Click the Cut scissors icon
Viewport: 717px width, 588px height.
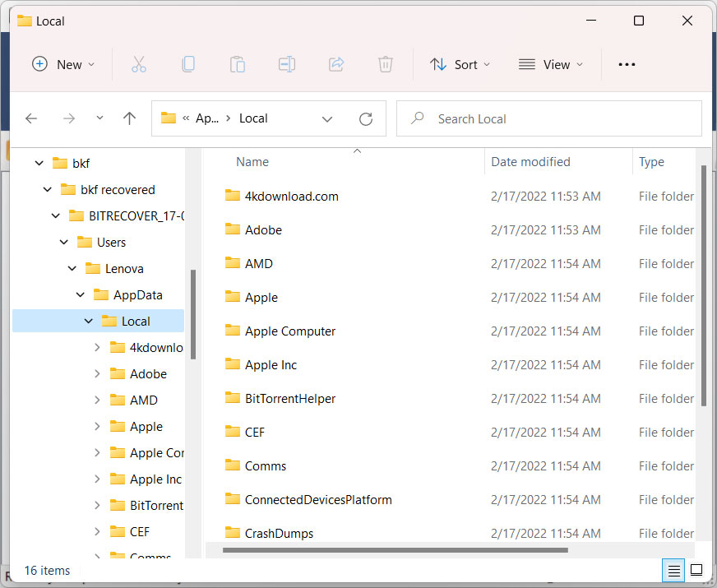coord(139,64)
